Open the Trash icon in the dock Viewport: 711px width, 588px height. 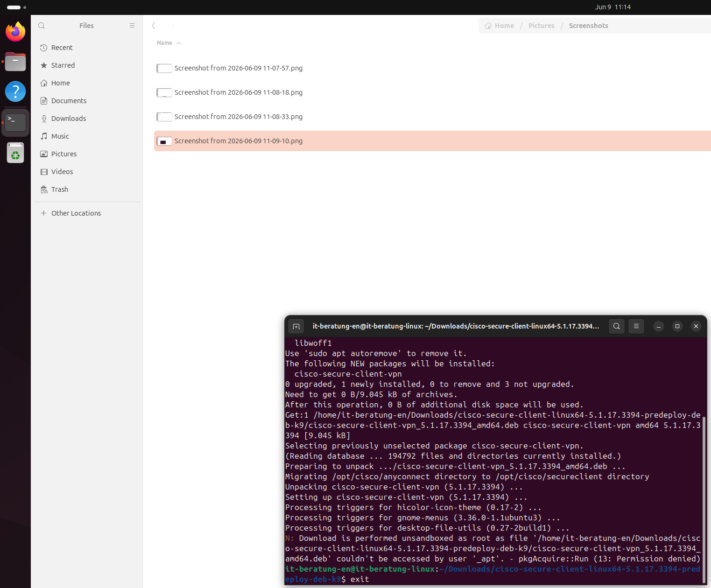pos(15,153)
